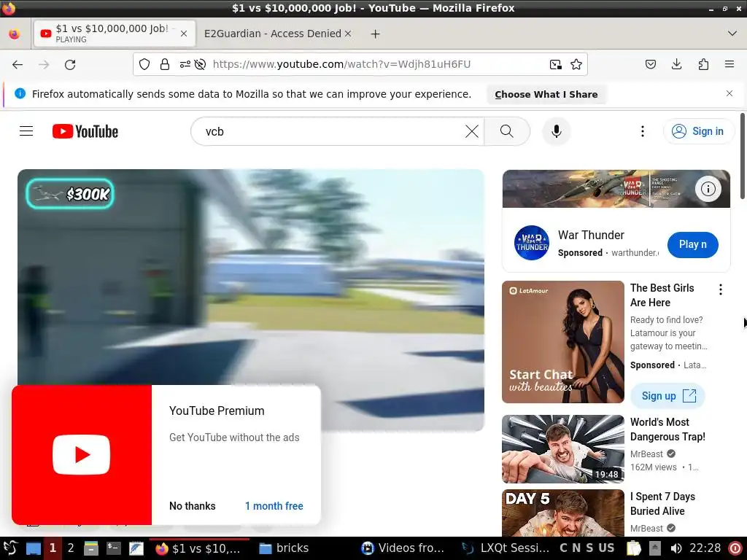
Task: Open options menu for LatAmour ad
Action: (x=720, y=289)
